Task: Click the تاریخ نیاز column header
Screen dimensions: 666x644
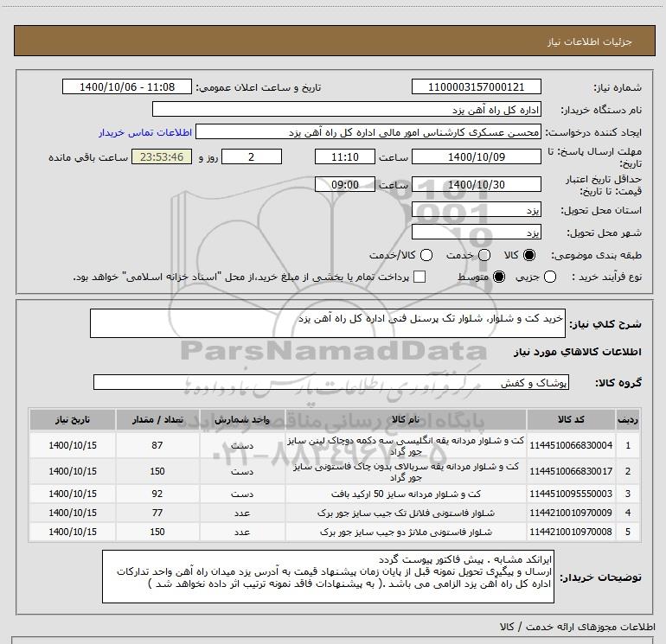Action: point(72,420)
